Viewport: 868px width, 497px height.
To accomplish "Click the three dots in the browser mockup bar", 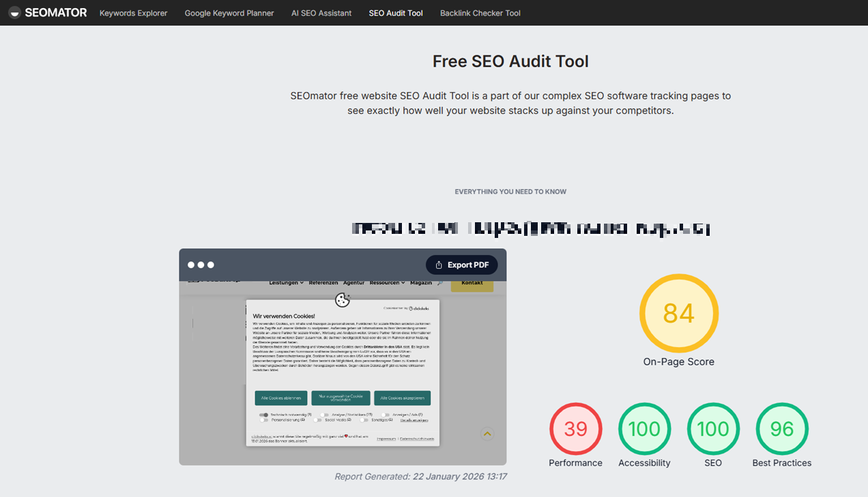I will click(201, 265).
